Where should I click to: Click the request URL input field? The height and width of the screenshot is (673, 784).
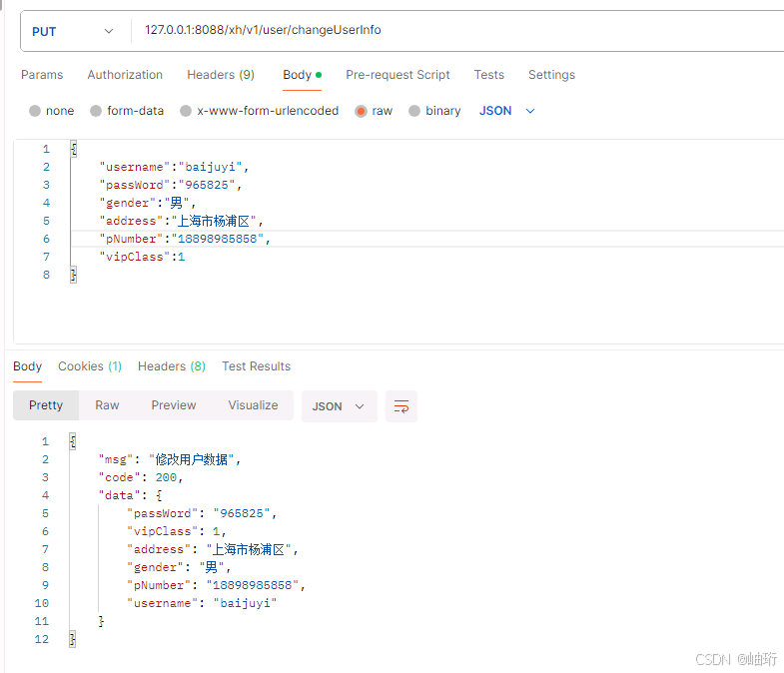pos(457,30)
